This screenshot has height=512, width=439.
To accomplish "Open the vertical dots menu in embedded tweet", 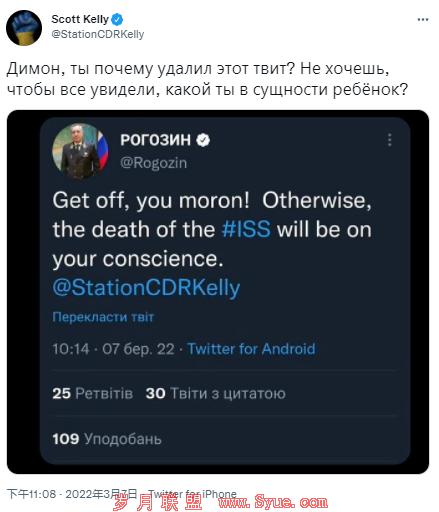I will coord(389,140).
